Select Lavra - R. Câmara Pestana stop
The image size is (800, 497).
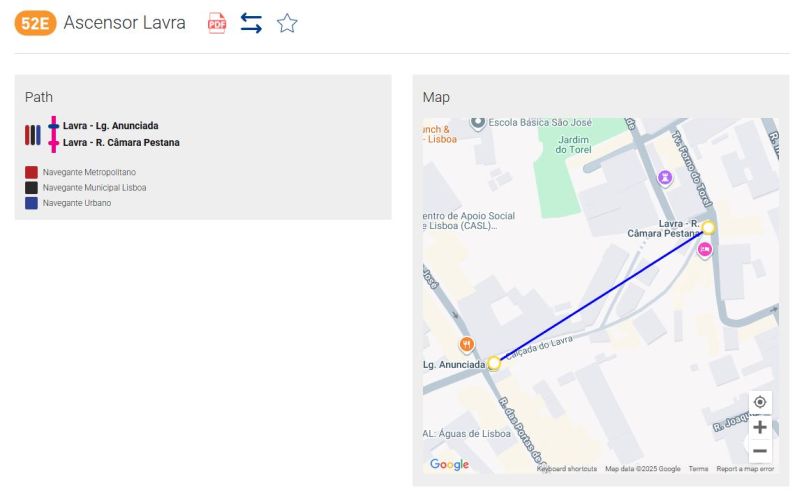coord(121,143)
